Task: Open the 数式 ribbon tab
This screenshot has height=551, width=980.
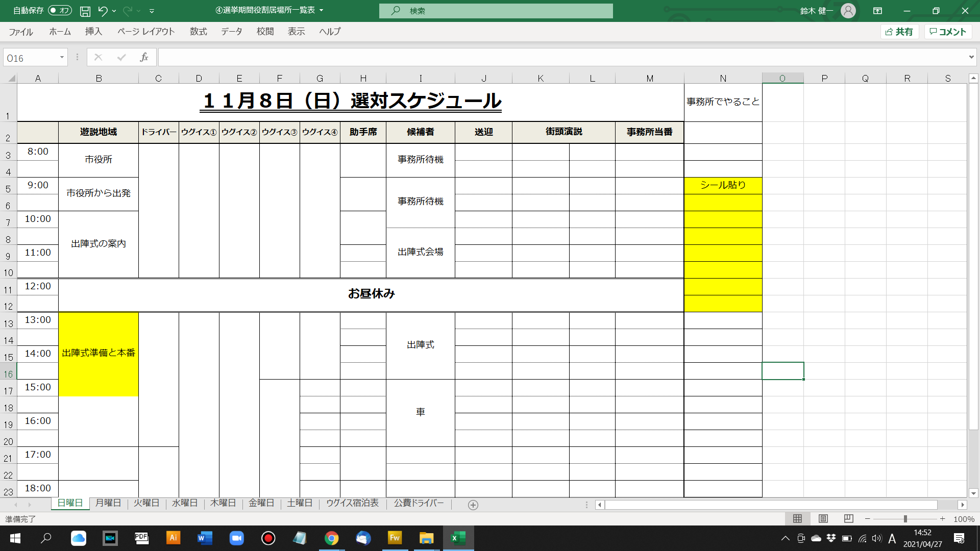Action: click(x=198, y=32)
